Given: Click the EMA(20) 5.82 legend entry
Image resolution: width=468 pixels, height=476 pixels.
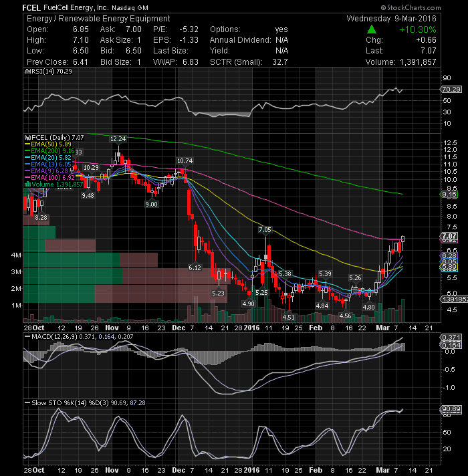Looking at the screenshot, I should click(x=48, y=158).
